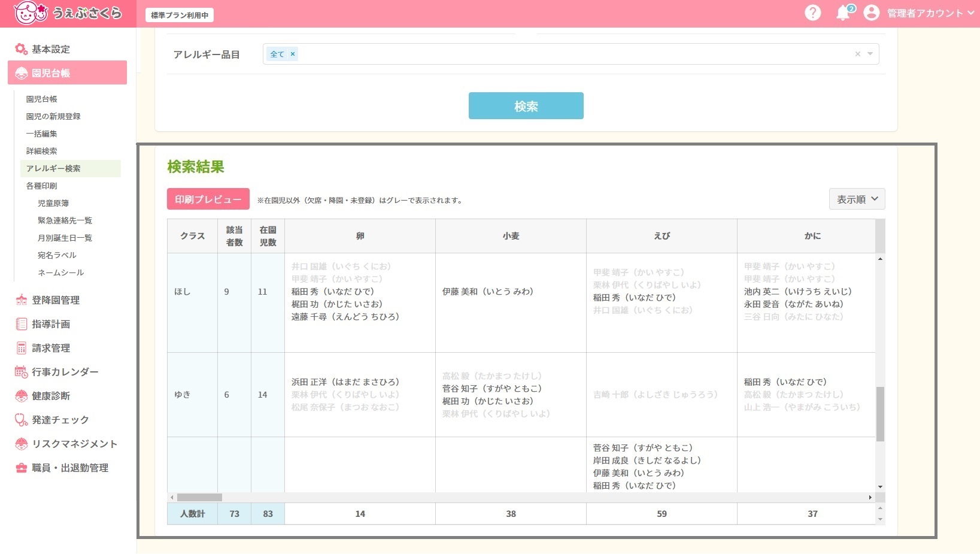This screenshot has width=980, height=554.
Task: Remove the 全て allergy tag
Action: pyautogui.click(x=293, y=54)
